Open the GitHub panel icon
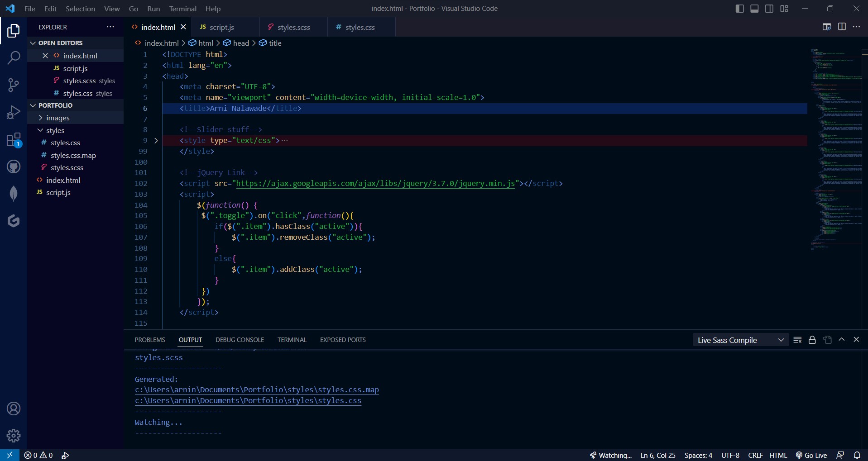This screenshot has height=461, width=868. [x=14, y=167]
